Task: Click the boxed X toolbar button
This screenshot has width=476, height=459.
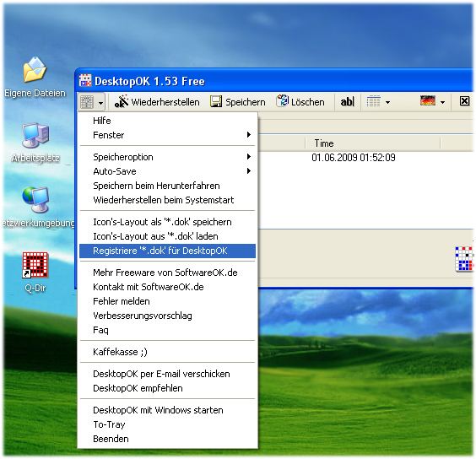Action: click(x=464, y=101)
